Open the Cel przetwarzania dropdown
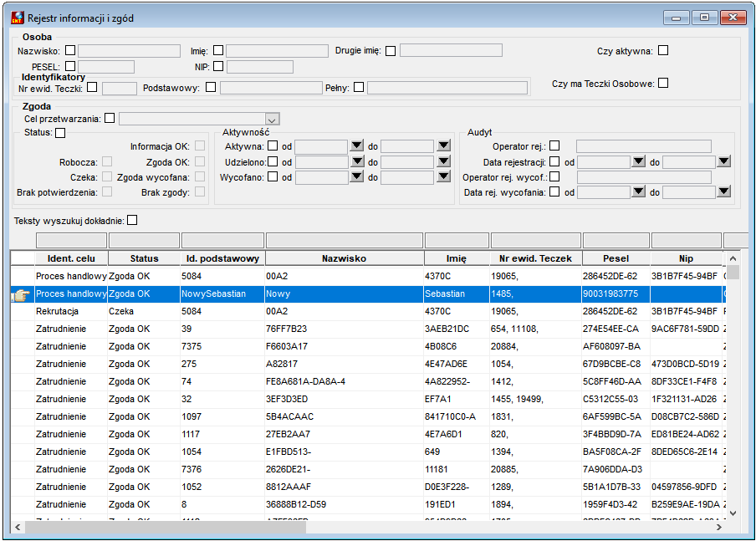756x541 pixels. 272,119
